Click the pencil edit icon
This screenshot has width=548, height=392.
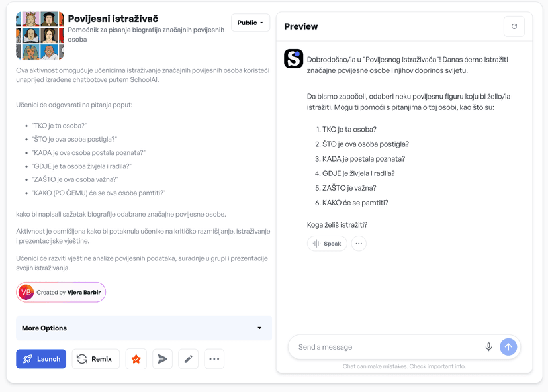tap(188, 359)
